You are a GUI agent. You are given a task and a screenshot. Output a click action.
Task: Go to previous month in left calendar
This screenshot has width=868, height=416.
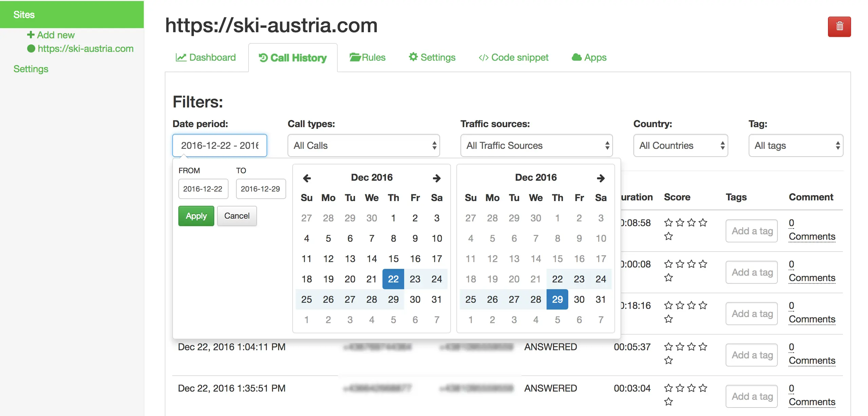point(307,178)
